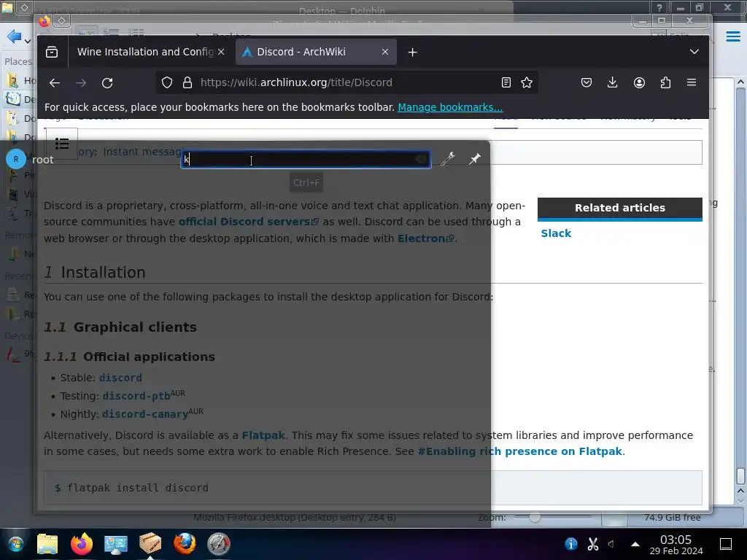Screen dimensions: 747x560
Task: Open volume tray icon
Action: 612,544
